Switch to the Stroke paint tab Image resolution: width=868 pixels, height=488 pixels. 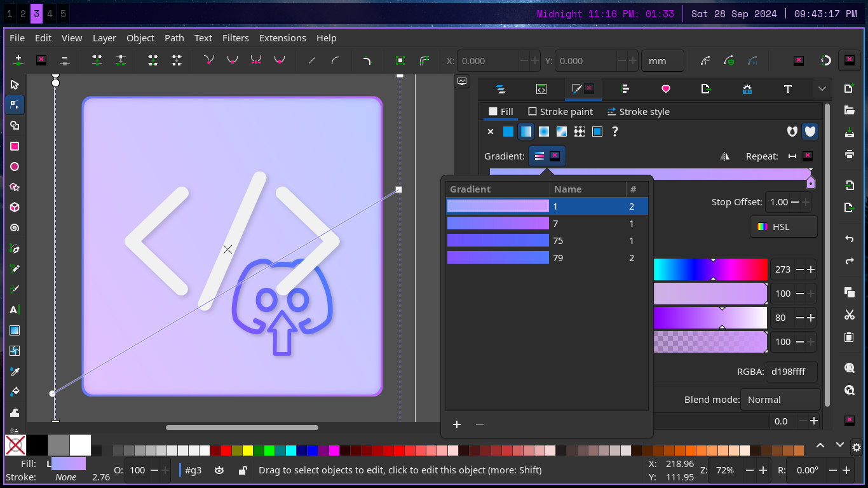tap(560, 111)
